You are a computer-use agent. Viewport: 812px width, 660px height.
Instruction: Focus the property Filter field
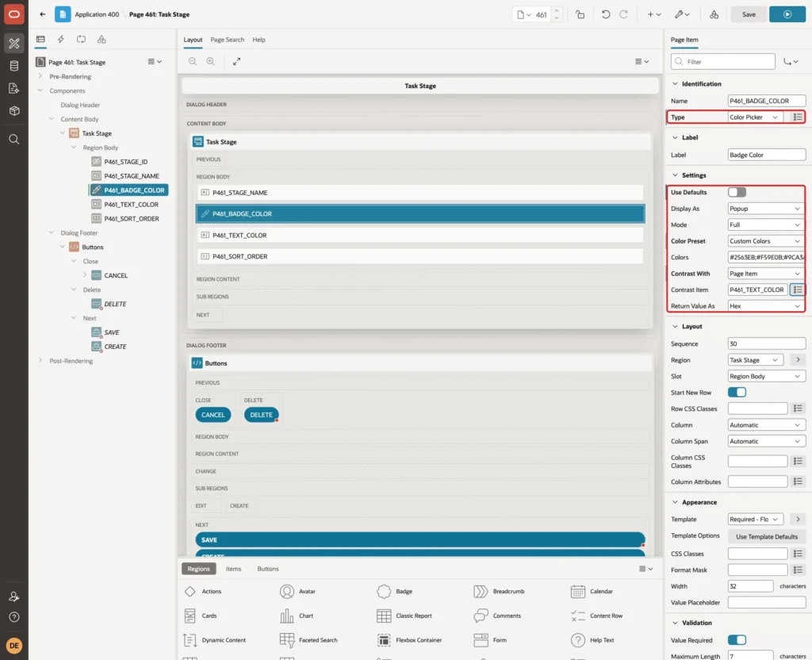pos(723,62)
